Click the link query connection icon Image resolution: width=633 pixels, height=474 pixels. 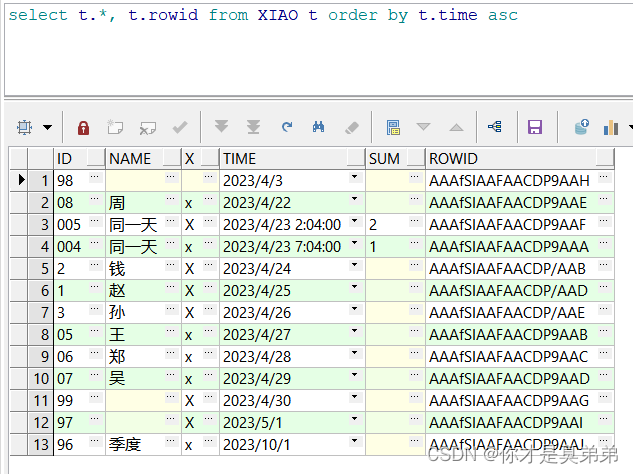click(x=495, y=127)
